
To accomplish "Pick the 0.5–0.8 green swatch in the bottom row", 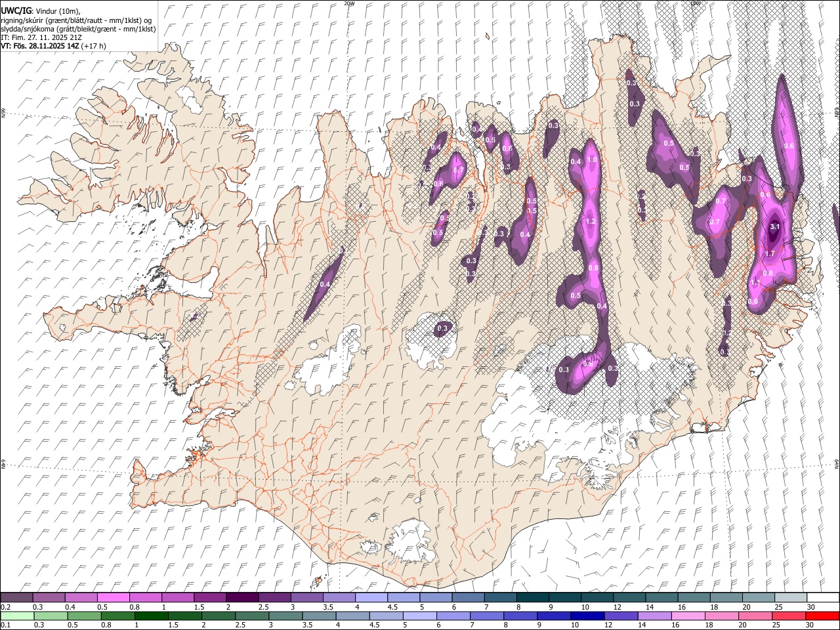I will (84, 616).
